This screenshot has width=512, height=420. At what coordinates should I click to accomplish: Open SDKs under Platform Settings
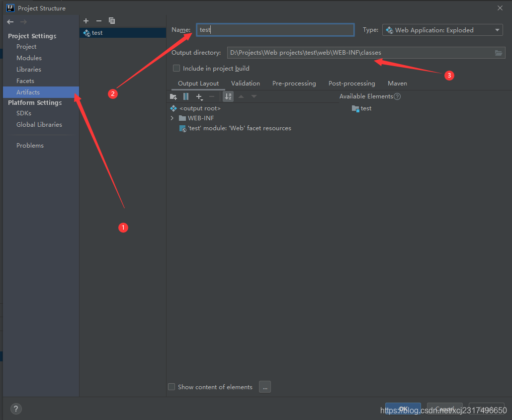pos(24,113)
